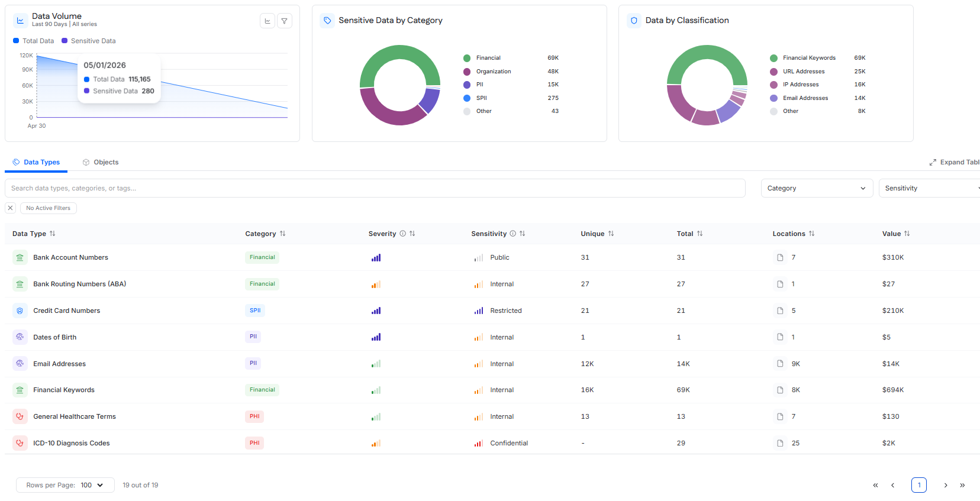Click the green Financial legend swatch in Category chart
The width and height of the screenshot is (980, 501).
pos(467,58)
